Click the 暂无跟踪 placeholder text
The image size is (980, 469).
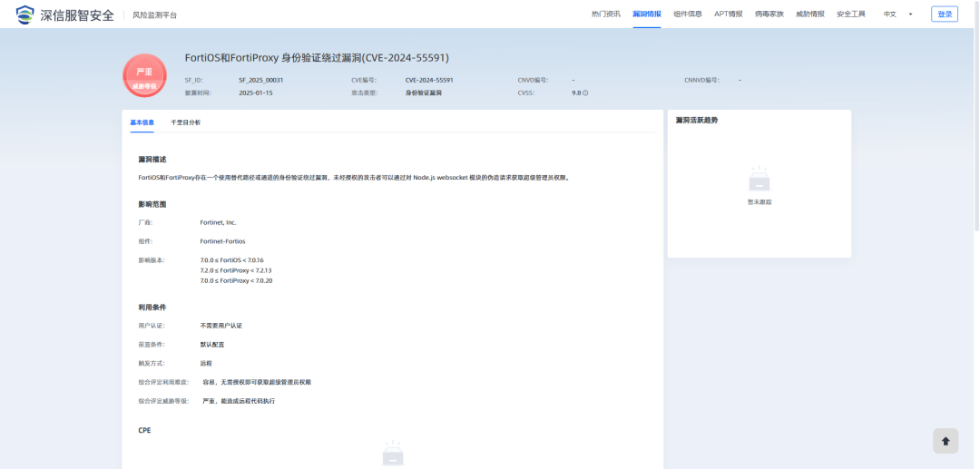(x=759, y=202)
